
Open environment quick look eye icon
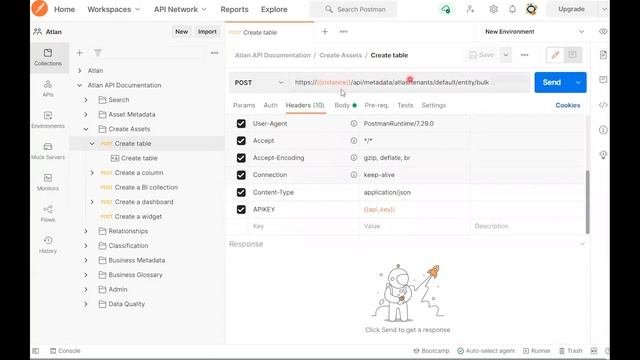(x=603, y=31)
